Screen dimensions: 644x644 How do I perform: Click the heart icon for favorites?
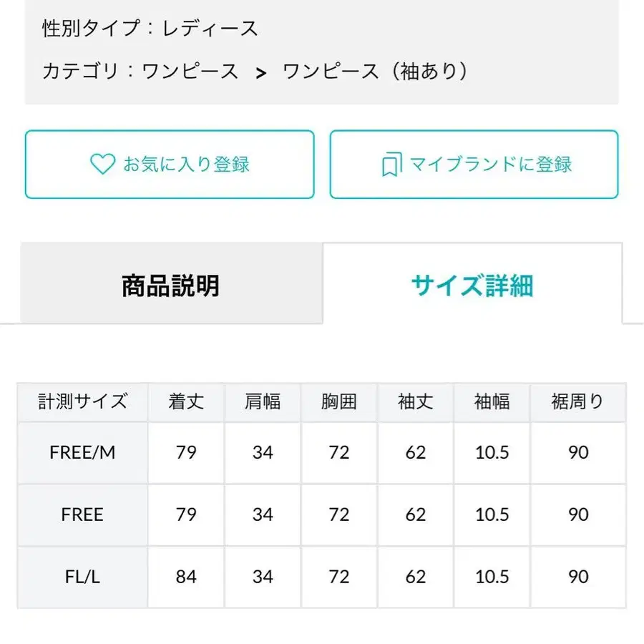click(x=104, y=165)
